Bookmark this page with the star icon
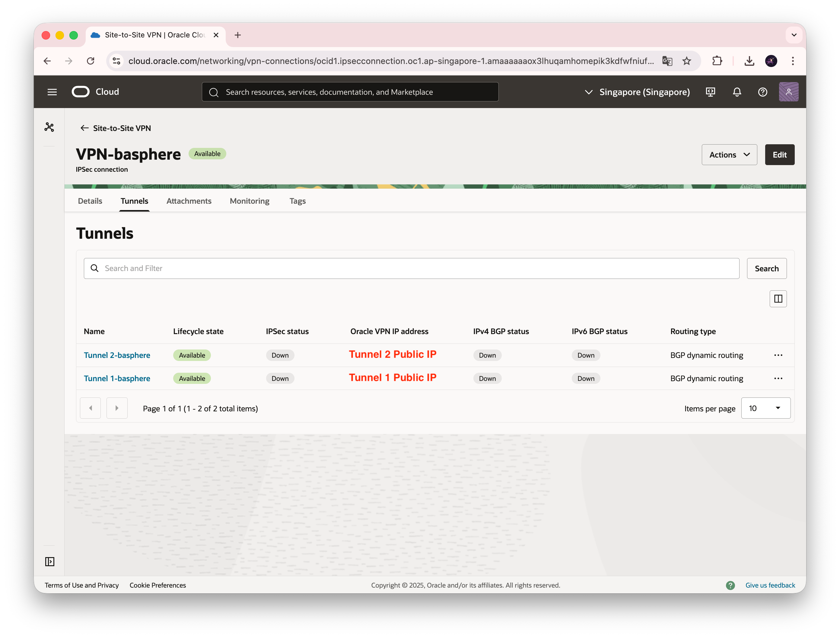The width and height of the screenshot is (840, 638). point(687,61)
